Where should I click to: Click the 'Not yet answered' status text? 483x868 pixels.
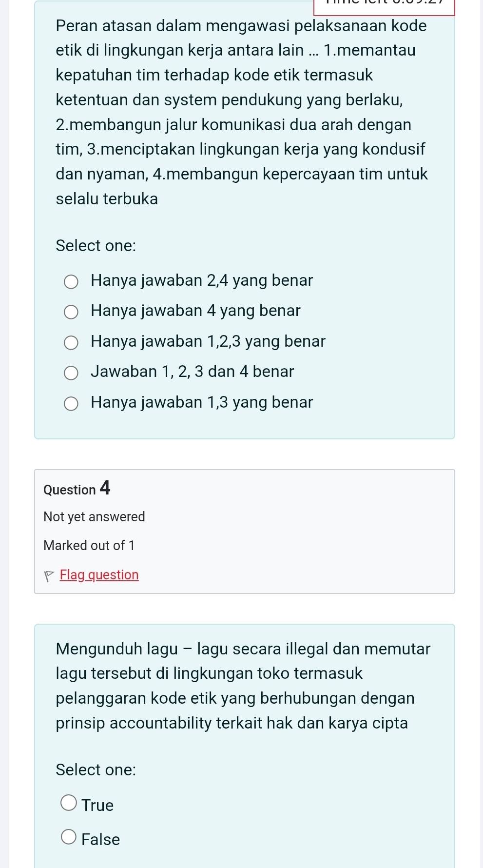click(x=94, y=517)
